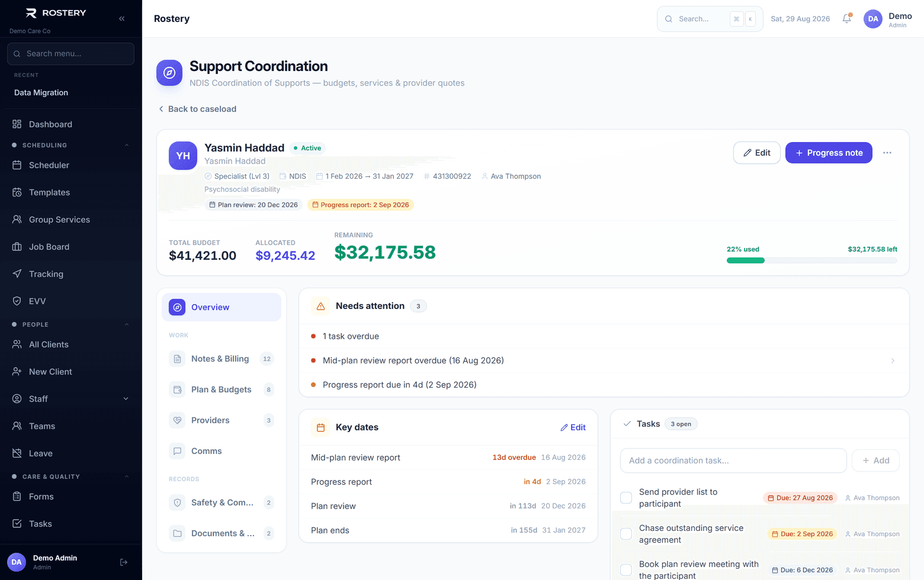The width and height of the screenshot is (924, 580).
Task: Open the Teams page
Action: [71, 426]
